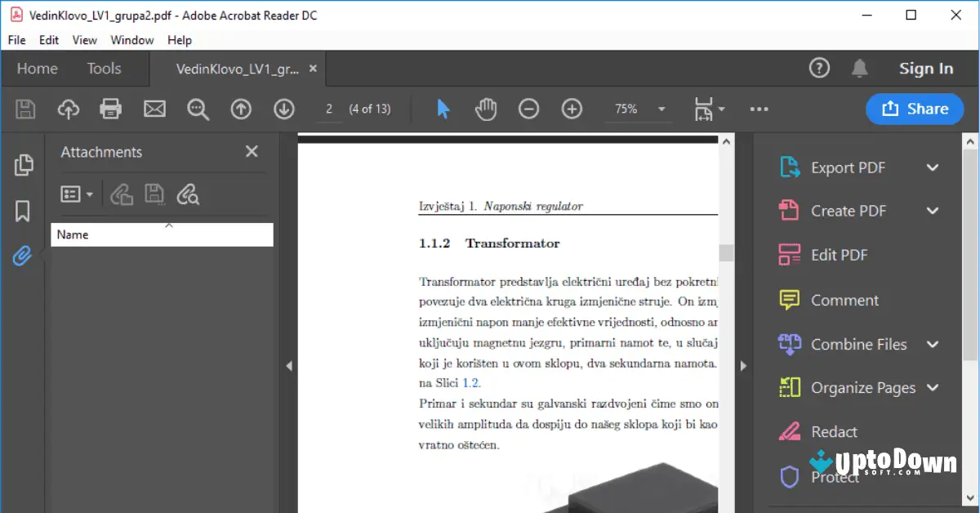Expand the Combine Files options
This screenshot has width=980, height=513.
[932, 344]
